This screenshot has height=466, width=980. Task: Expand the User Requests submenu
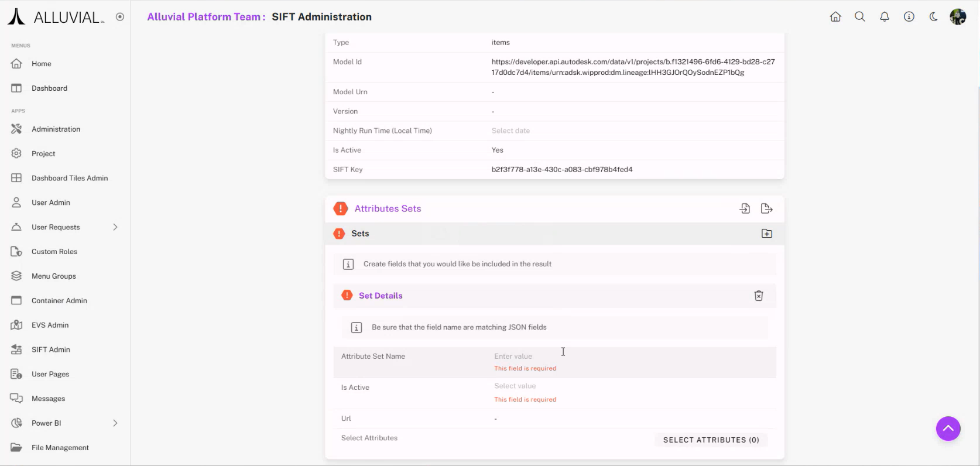tap(115, 227)
